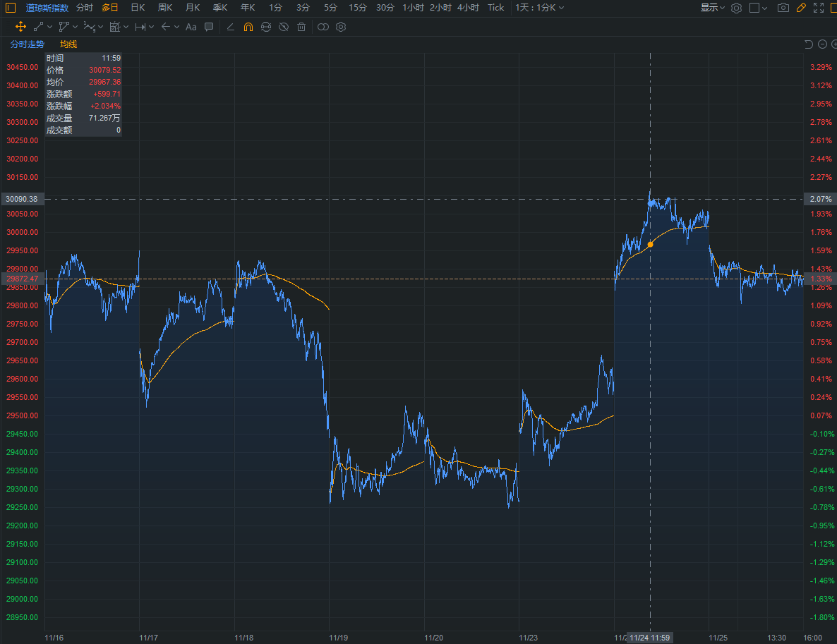Expand the 显示 display dropdown

point(713,8)
